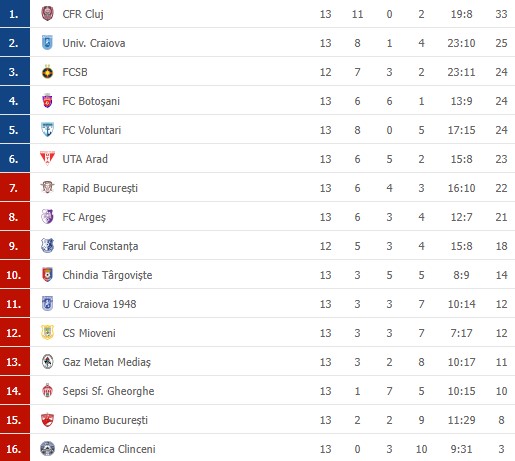The height and width of the screenshot is (461, 515).
Task: Click the CFR Cluj club crest
Action: pos(47,14)
